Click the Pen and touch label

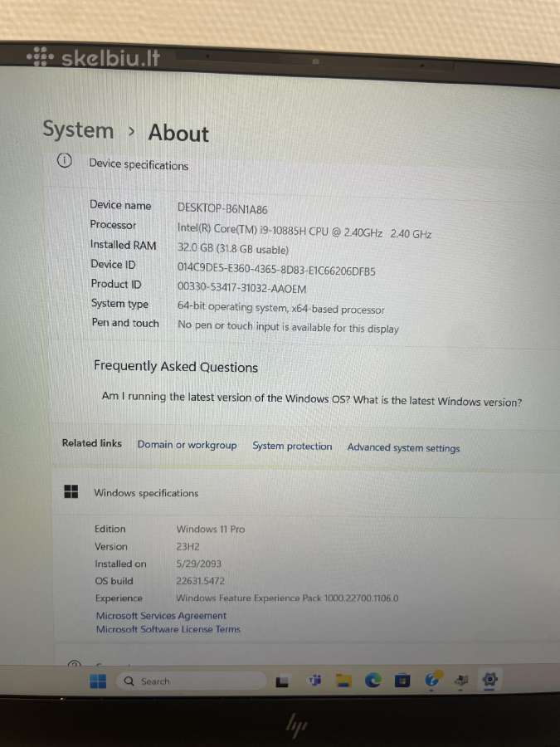point(125,323)
